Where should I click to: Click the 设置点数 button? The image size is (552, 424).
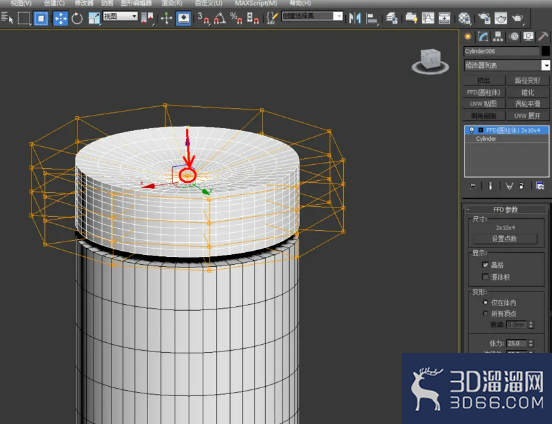coord(504,239)
